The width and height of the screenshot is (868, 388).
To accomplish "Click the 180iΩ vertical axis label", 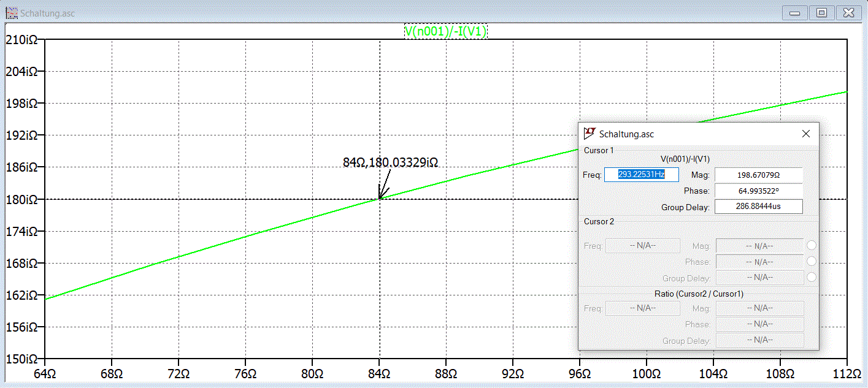I will [22, 199].
